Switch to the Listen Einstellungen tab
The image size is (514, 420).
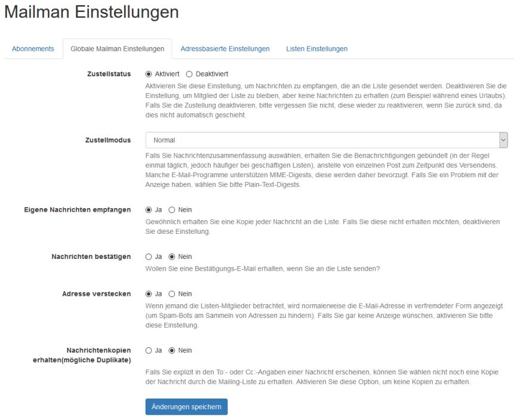coord(316,48)
